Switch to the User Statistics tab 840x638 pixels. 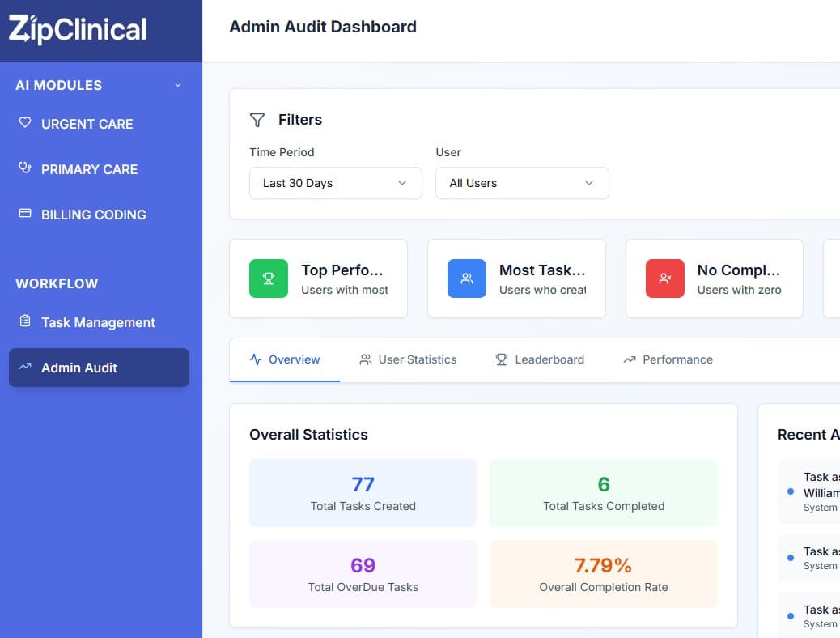408,359
